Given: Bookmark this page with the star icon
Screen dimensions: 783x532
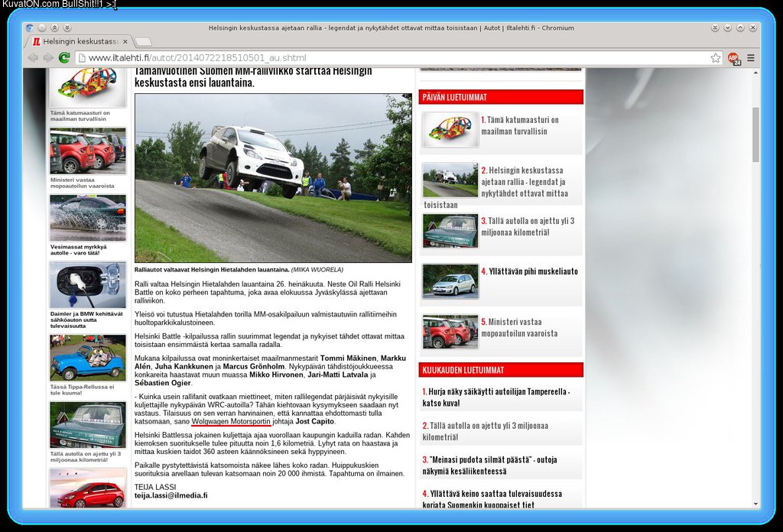Looking at the screenshot, I should point(716,58).
